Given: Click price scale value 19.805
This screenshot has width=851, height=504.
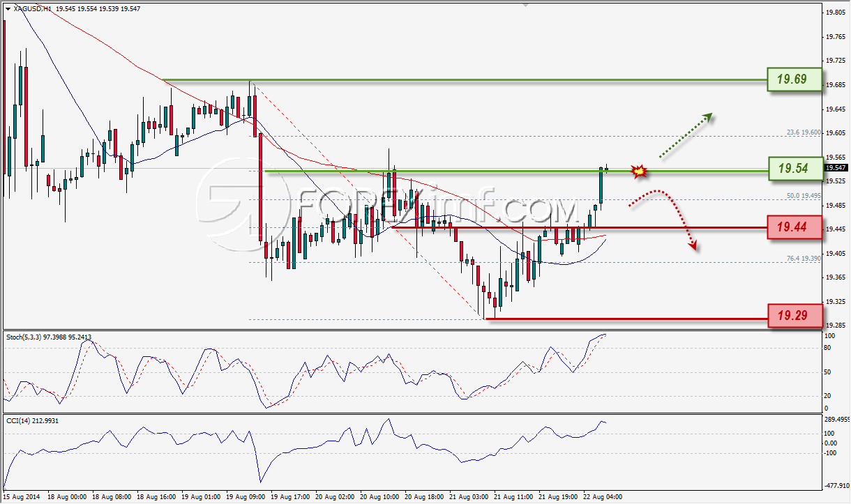Looking at the screenshot, I should coord(834,13).
